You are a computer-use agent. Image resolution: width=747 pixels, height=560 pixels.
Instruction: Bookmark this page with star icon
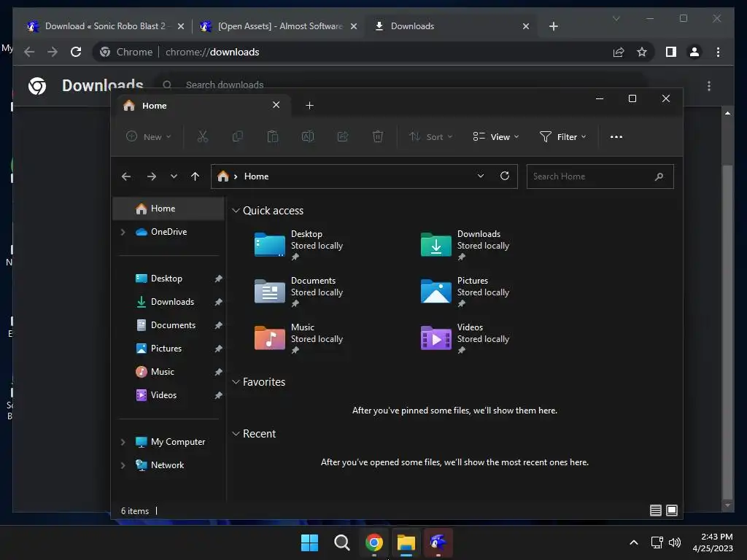coord(642,52)
